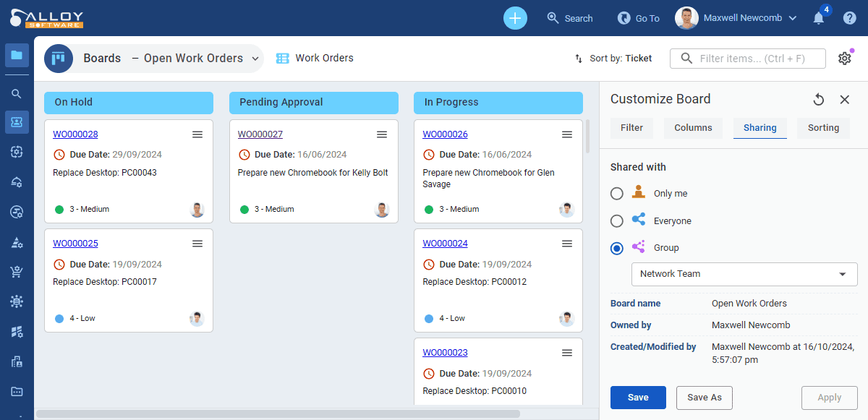Click the magnifier icon in left sidebar
Screen dimensions: 868x420
click(17, 93)
